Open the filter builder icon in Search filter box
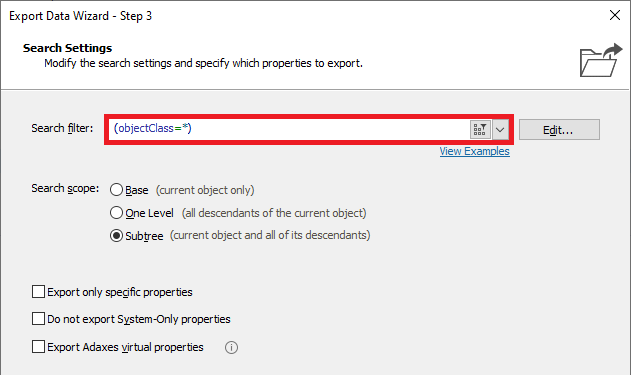This screenshot has height=375, width=631. (x=480, y=130)
